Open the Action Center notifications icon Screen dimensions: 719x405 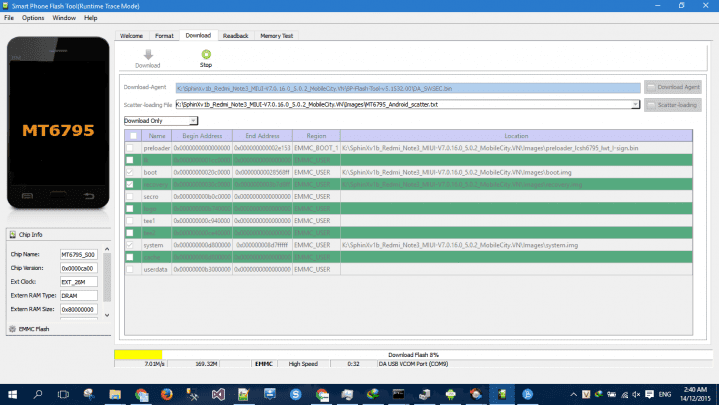click(649, 394)
